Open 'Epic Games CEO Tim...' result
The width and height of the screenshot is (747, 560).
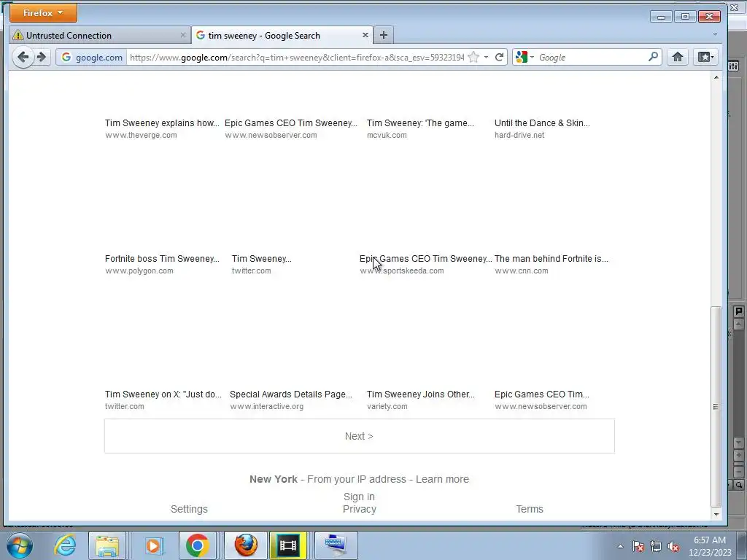tap(542, 394)
